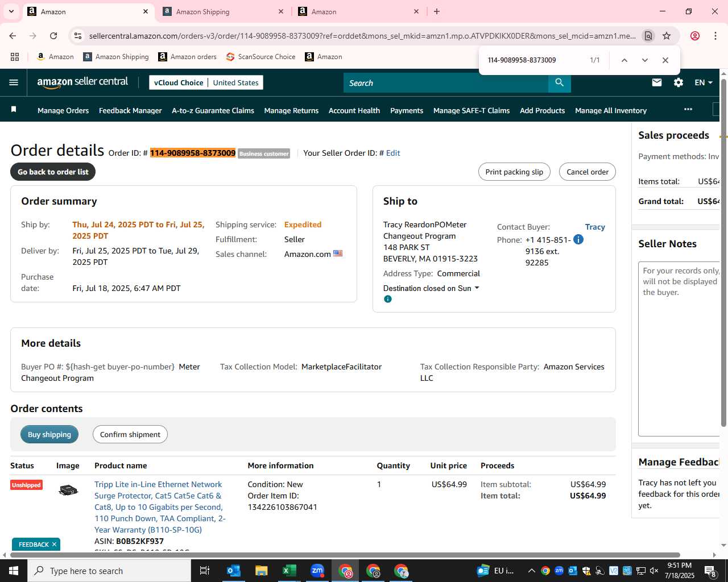Viewport: 728px width, 582px height.
Task: Click Confirm shipment button
Action: click(130, 434)
